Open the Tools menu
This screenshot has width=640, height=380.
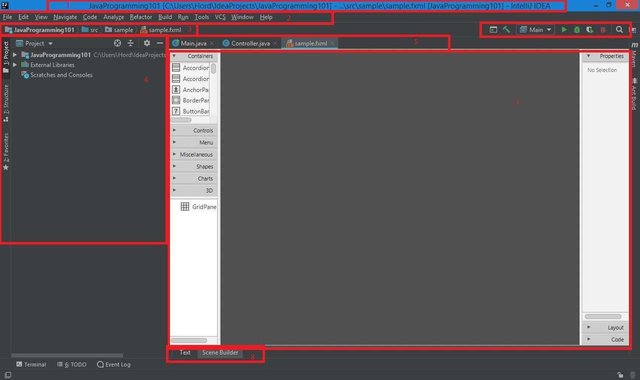click(202, 17)
